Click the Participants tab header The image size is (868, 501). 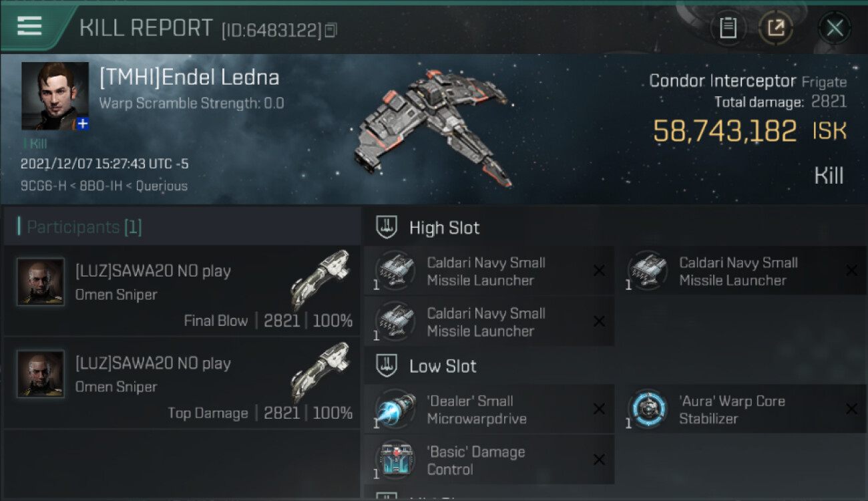pos(79,227)
